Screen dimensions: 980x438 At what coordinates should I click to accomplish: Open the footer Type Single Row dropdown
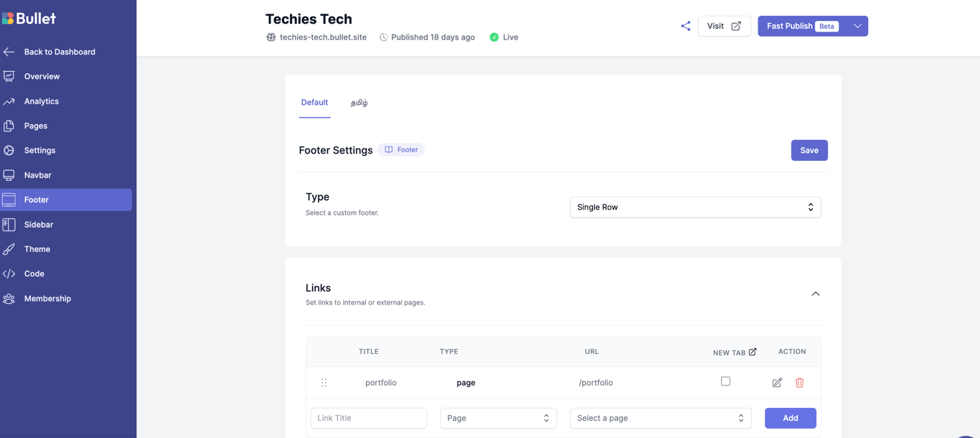click(695, 207)
